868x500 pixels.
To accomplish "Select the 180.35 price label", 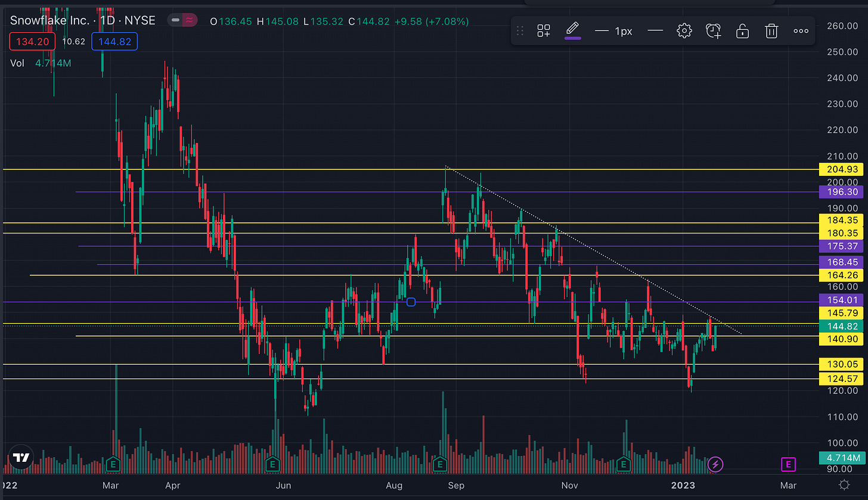I will pyautogui.click(x=842, y=233).
